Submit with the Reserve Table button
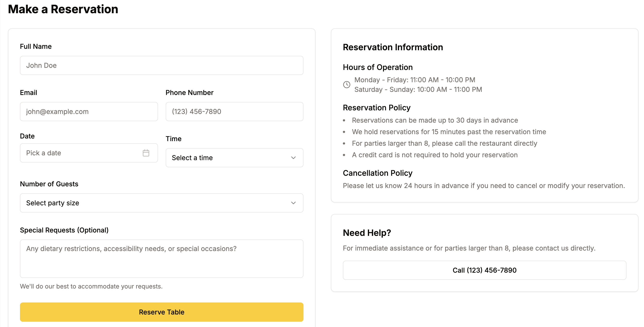644x327 pixels. [x=162, y=312]
